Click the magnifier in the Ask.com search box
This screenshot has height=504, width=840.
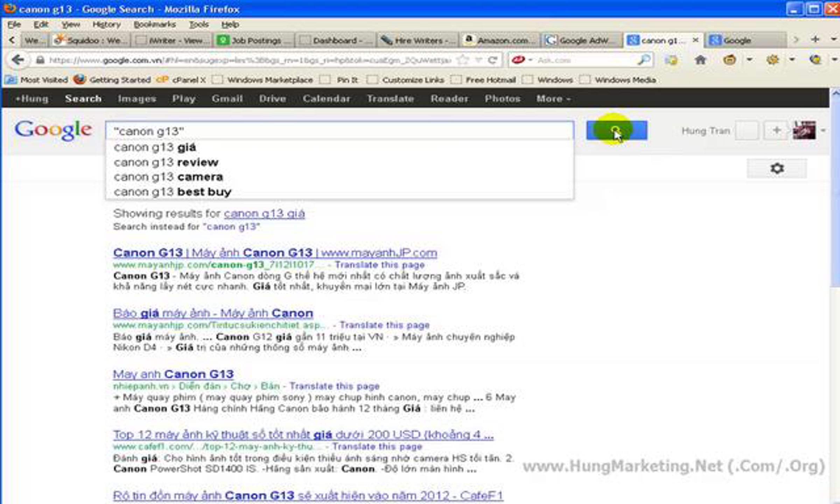click(644, 60)
